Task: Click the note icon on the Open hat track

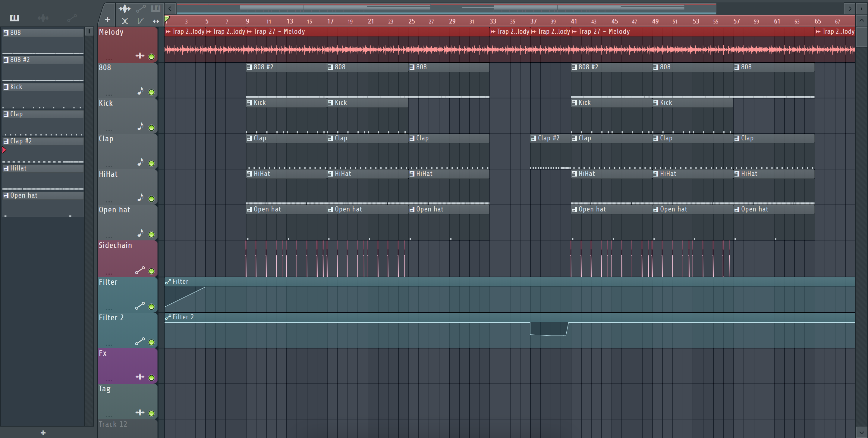Action: click(140, 233)
